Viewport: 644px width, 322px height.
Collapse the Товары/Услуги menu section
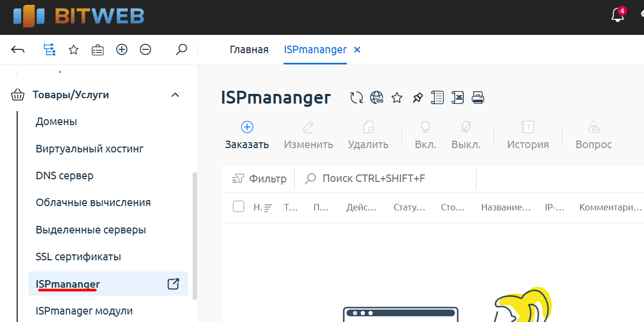[x=175, y=95]
